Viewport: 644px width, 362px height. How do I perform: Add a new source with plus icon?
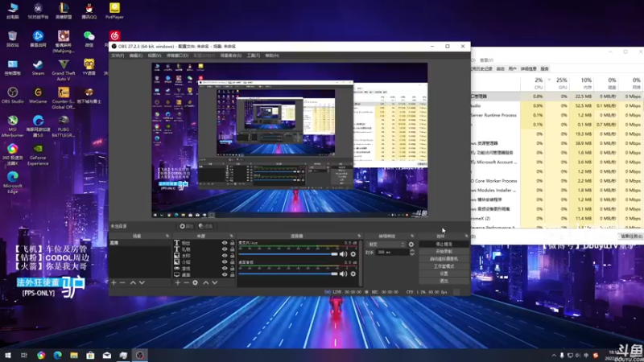click(x=178, y=283)
